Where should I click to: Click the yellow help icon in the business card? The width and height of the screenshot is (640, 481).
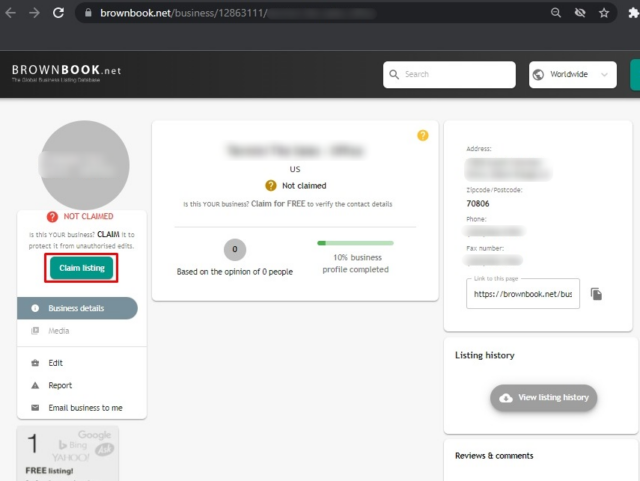tap(423, 135)
